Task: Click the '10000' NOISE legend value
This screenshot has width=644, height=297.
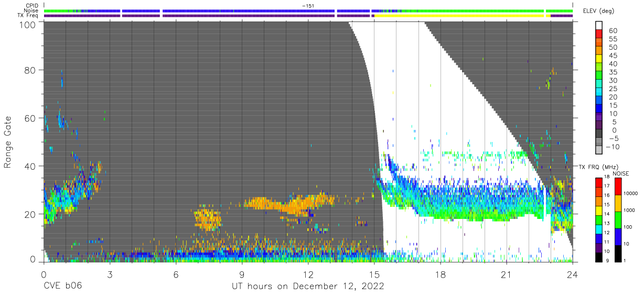Action: pyautogui.click(x=631, y=193)
